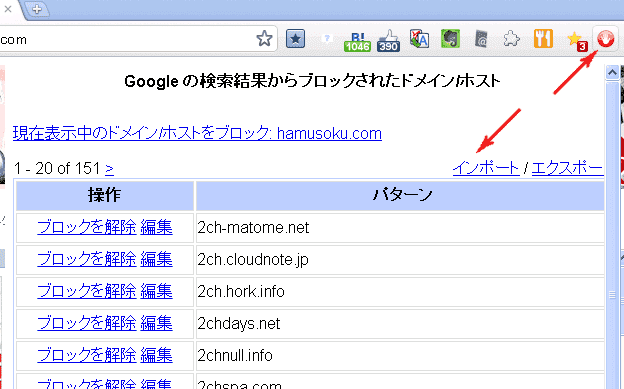Open the red hand Personal Blocklist icon
624x389 pixels.
606,39
